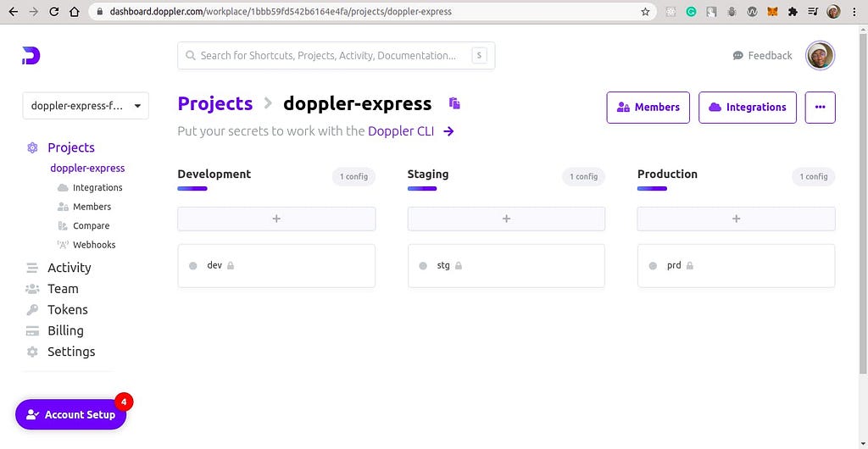This screenshot has height=449, width=868.
Task: Click the red 4 notification badge
Action: tap(124, 402)
